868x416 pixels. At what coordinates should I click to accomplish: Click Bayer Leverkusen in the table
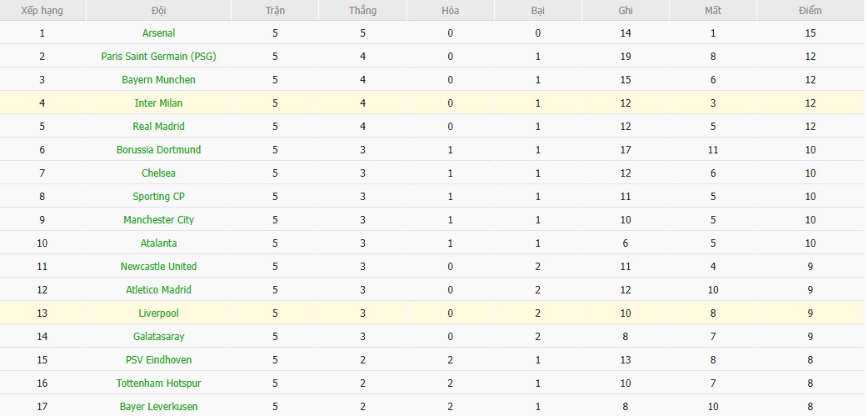[x=158, y=407]
